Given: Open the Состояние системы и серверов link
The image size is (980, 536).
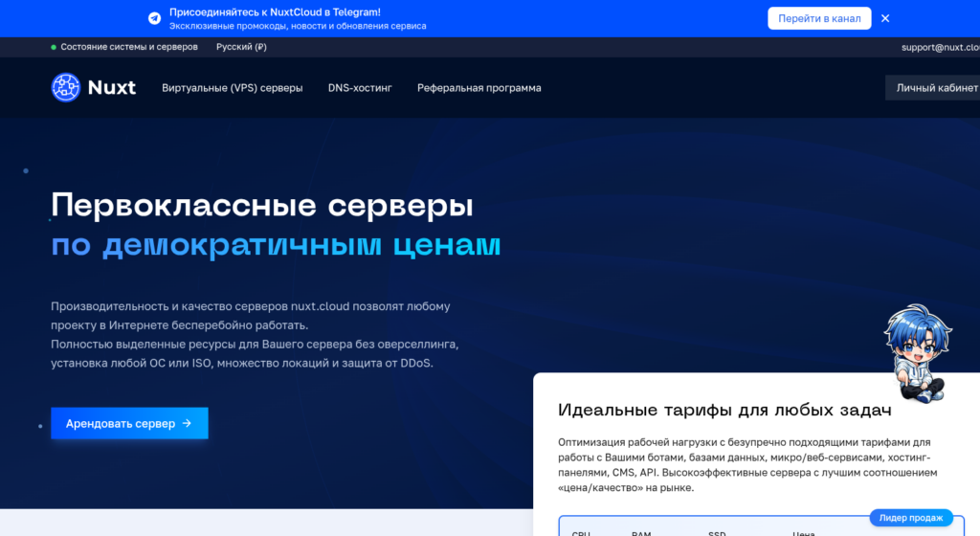Looking at the screenshot, I should 129,47.
